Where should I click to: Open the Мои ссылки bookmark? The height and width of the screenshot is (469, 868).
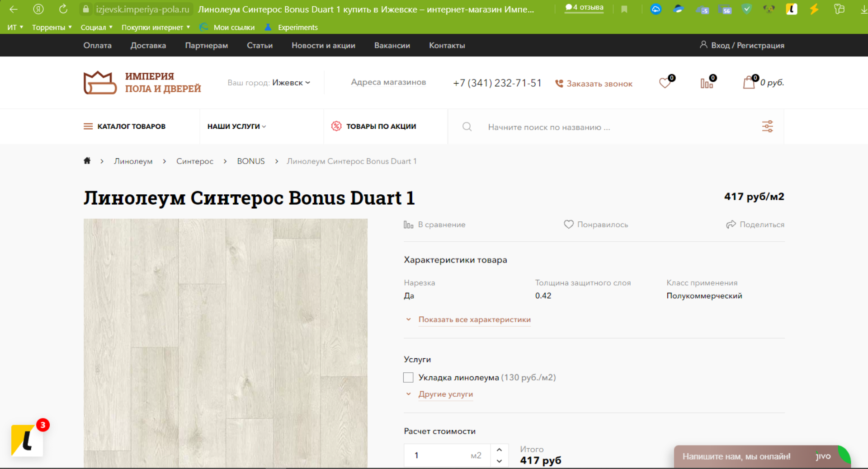click(227, 28)
